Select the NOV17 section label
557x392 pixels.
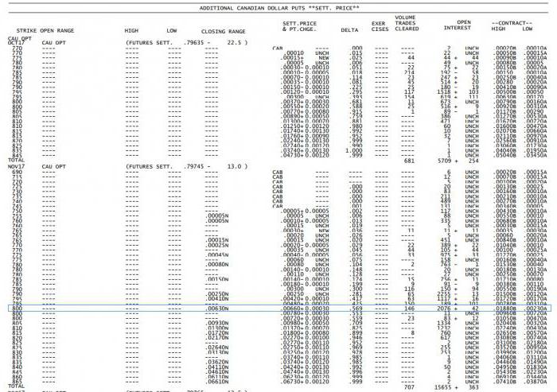(x=17, y=167)
